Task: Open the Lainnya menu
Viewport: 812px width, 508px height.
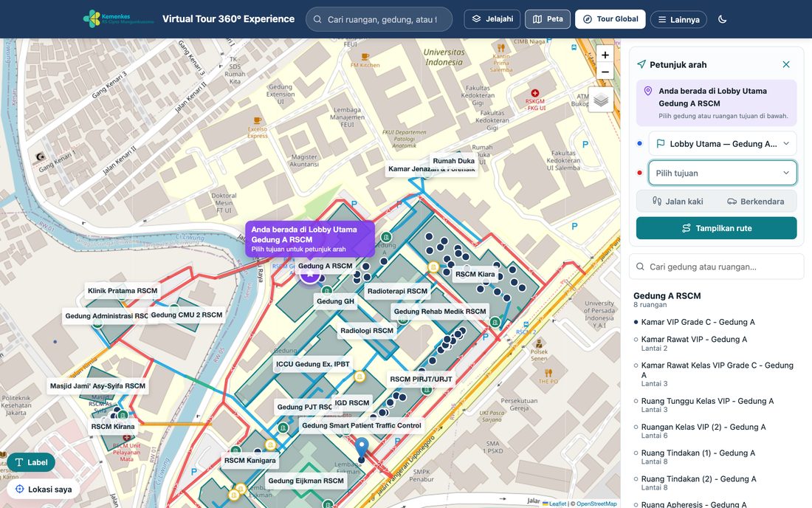Action: pos(678,19)
